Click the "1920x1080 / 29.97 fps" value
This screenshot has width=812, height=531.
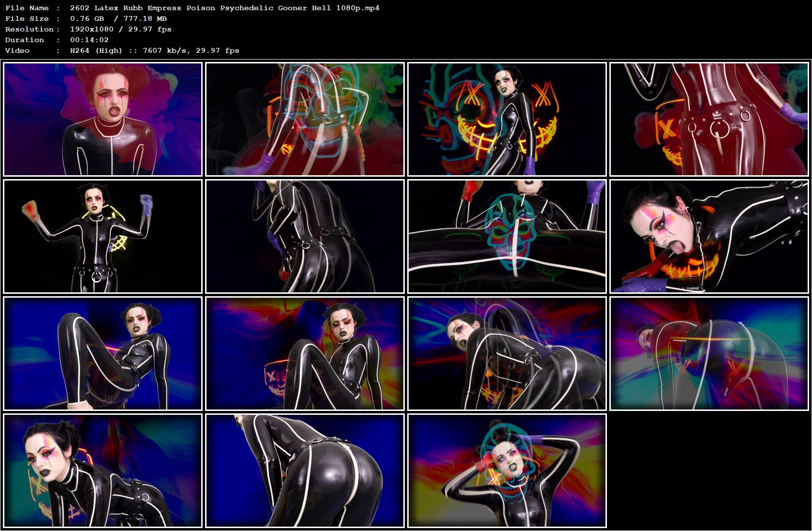[121, 29]
